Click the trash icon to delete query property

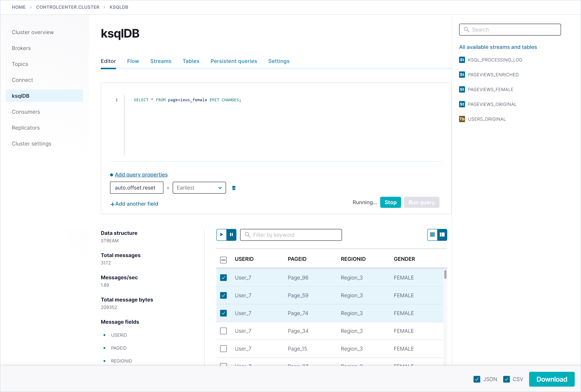click(x=234, y=188)
